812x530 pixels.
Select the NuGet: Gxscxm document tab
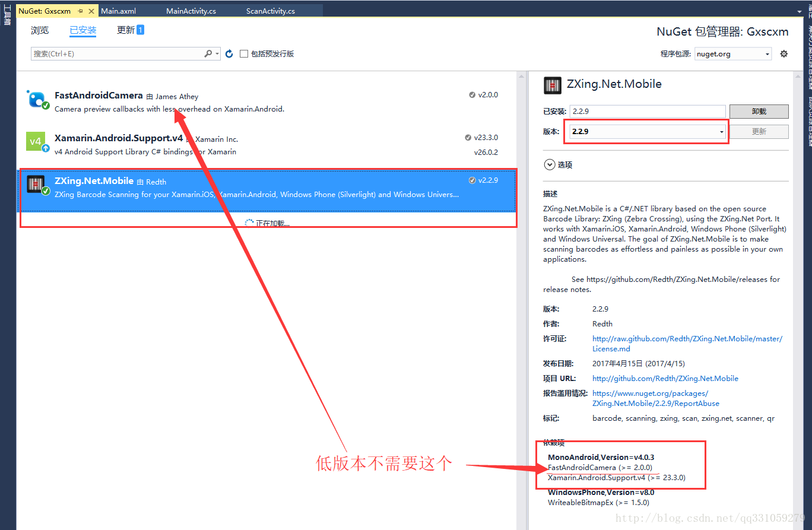point(45,11)
